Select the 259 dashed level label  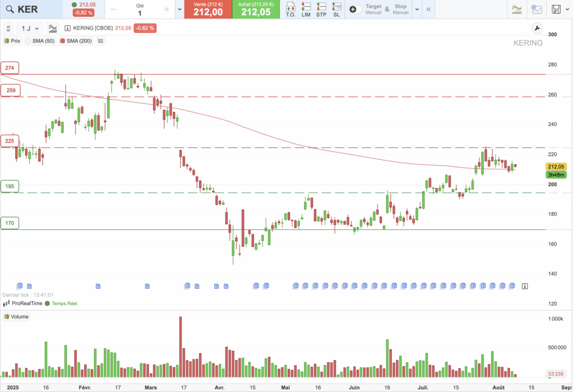(11, 90)
